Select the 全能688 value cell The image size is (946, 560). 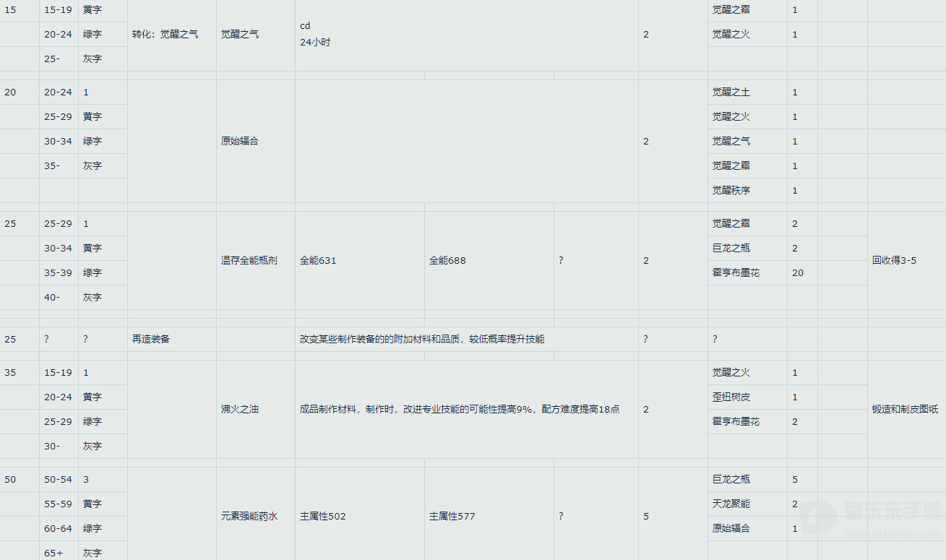(447, 260)
